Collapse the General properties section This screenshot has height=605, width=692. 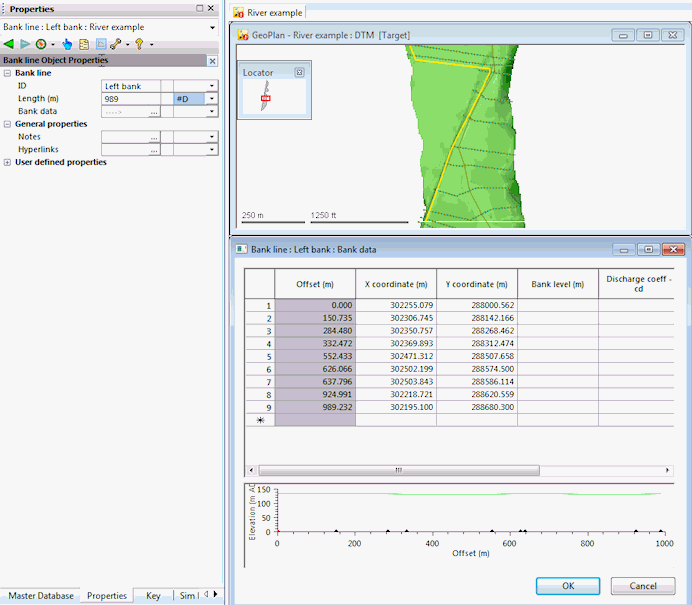[7, 124]
